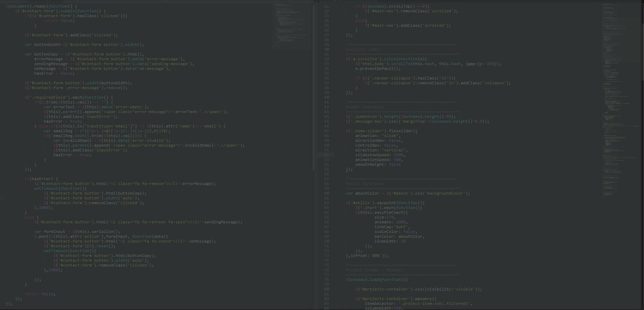Click the right pane minimap
The height and width of the screenshot is (310, 644).
pyautogui.click(x=619, y=99)
